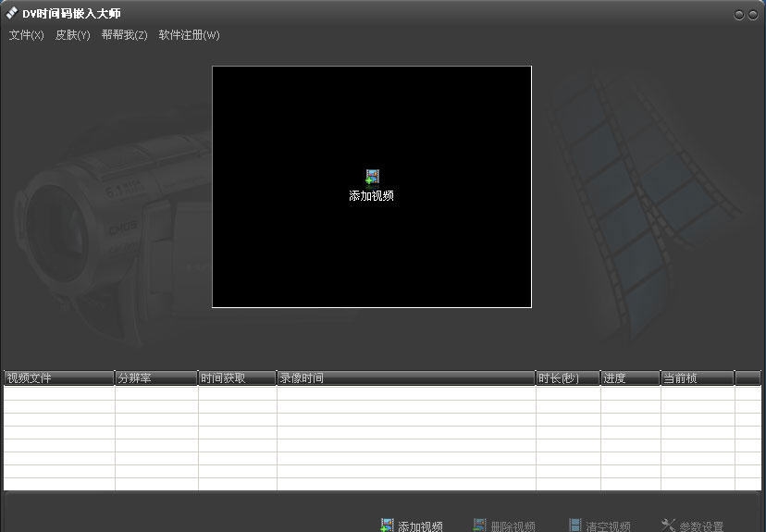
Task: Open the 皮肤(Y) skin menu
Action: coord(73,35)
